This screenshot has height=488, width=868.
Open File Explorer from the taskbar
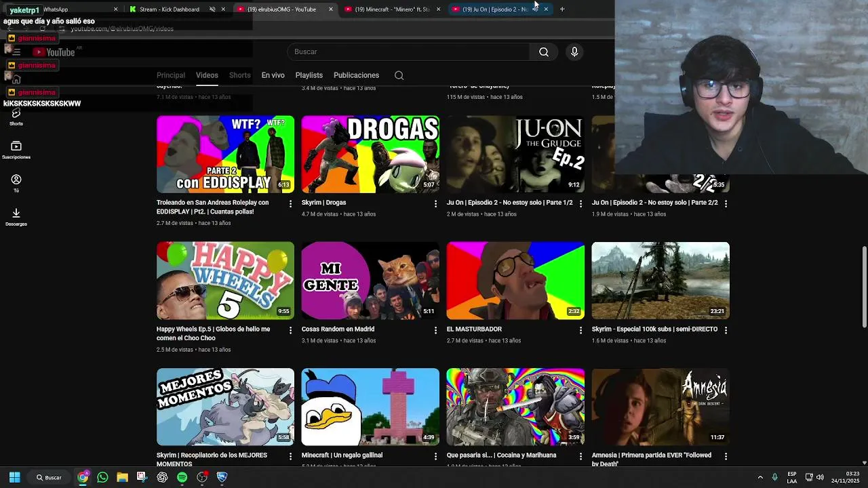(122, 477)
